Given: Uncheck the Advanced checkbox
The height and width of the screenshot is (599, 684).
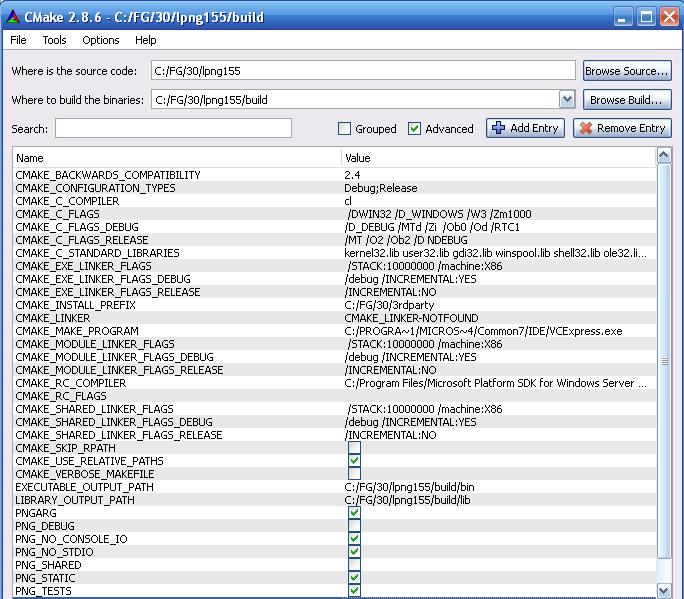Looking at the screenshot, I should point(414,129).
